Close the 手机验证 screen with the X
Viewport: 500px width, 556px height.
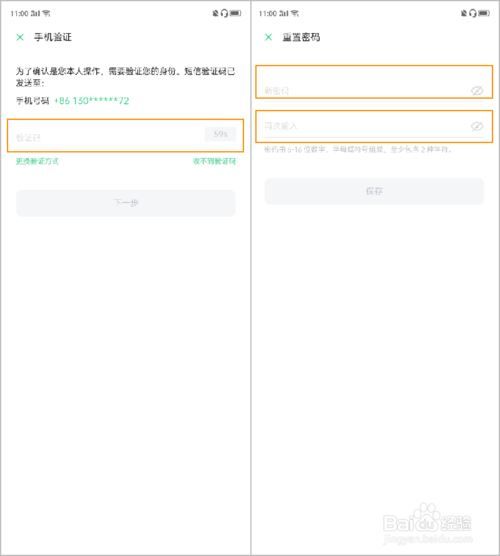[20, 37]
